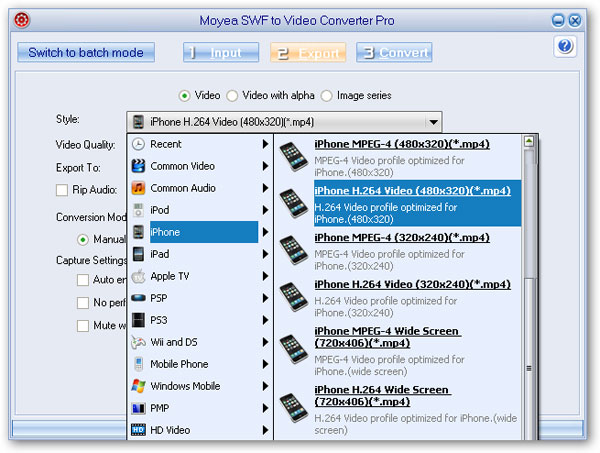The height and width of the screenshot is (453, 600).
Task: Go to step 1 Input
Action: tap(221, 52)
